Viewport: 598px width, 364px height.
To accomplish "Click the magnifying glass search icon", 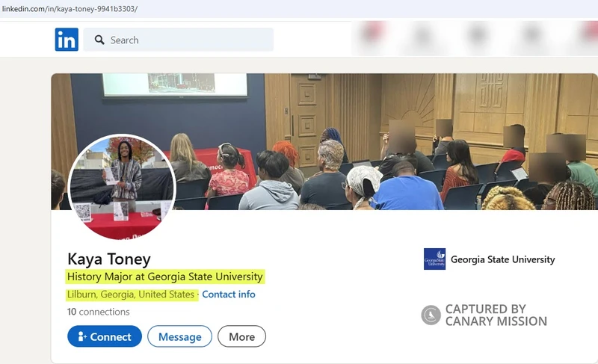I will pos(99,40).
